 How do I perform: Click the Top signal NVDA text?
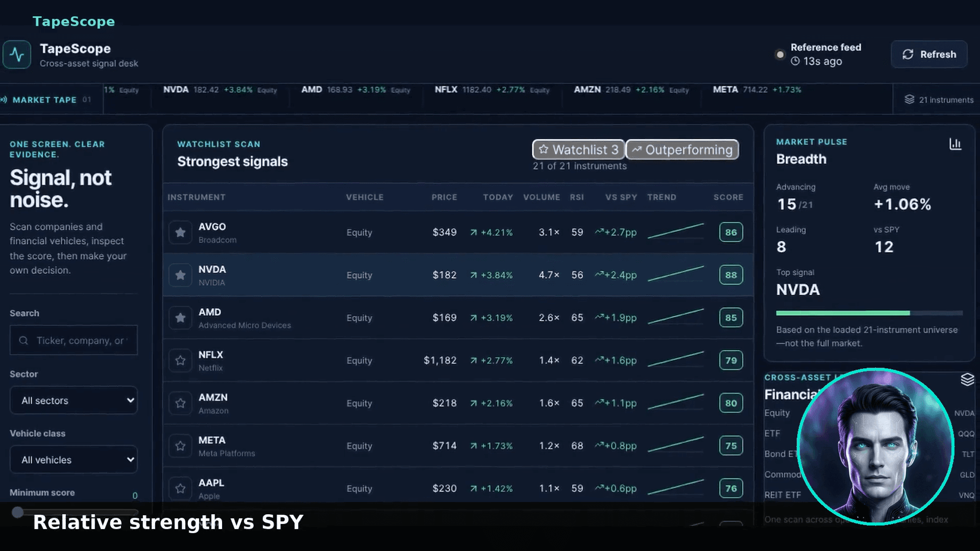click(798, 290)
